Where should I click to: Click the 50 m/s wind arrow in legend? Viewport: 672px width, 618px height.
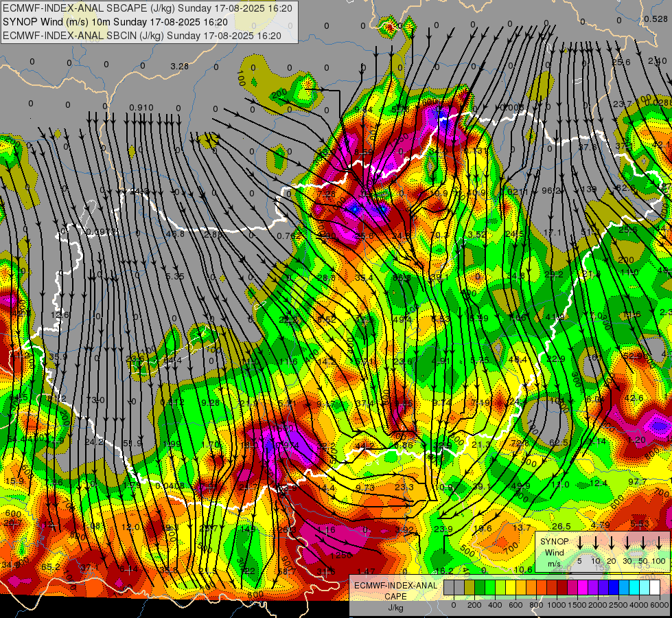[x=643, y=543]
